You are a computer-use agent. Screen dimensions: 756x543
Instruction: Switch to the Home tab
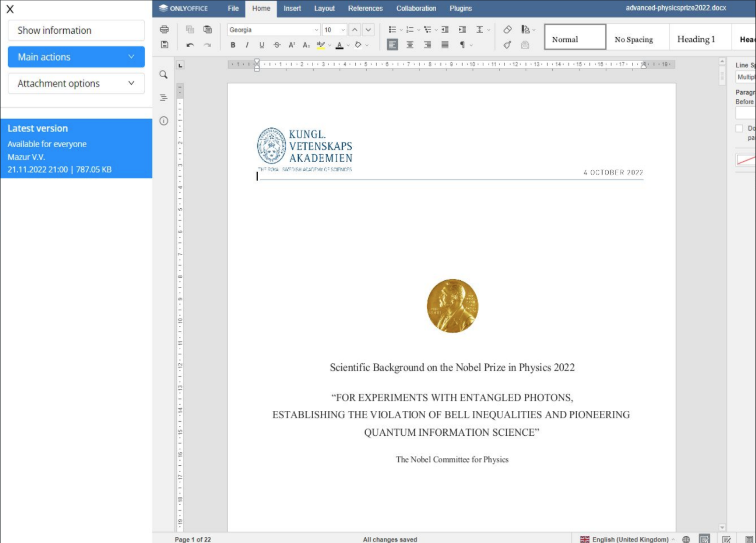[261, 8]
